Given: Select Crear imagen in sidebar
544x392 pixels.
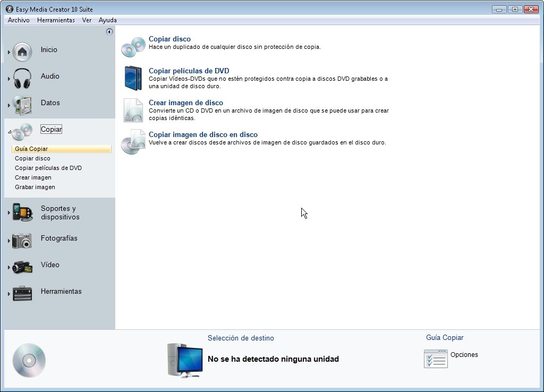Looking at the screenshot, I should click(x=33, y=177).
